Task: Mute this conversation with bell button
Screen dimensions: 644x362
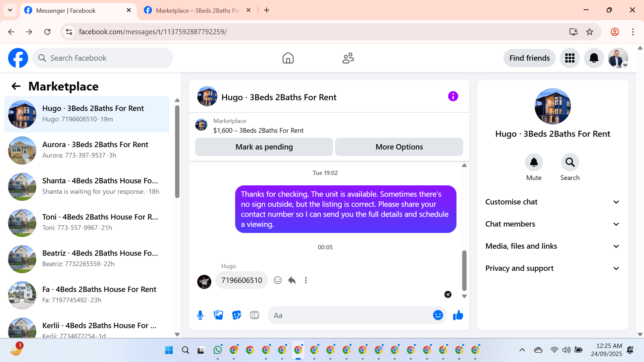Action: [x=534, y=163]
